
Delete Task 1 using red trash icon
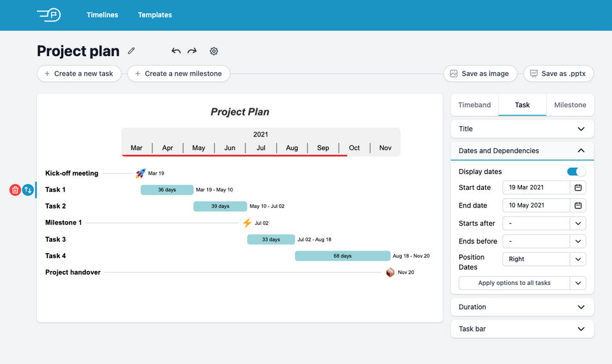15,190
